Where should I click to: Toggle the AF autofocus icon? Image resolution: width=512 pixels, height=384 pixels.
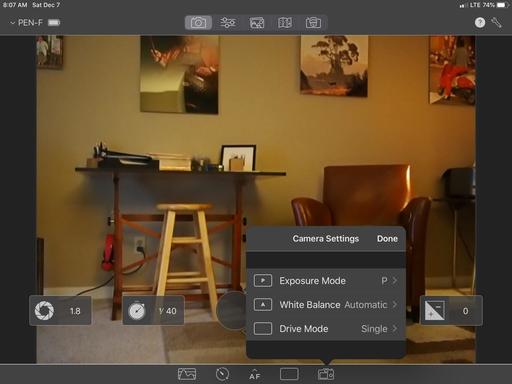pyautogui.click(x=255, y=374)
